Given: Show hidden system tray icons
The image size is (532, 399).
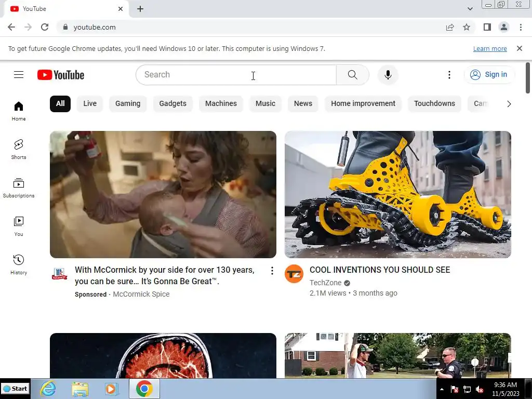Looking at the screenshot, I should pos(442,390).
